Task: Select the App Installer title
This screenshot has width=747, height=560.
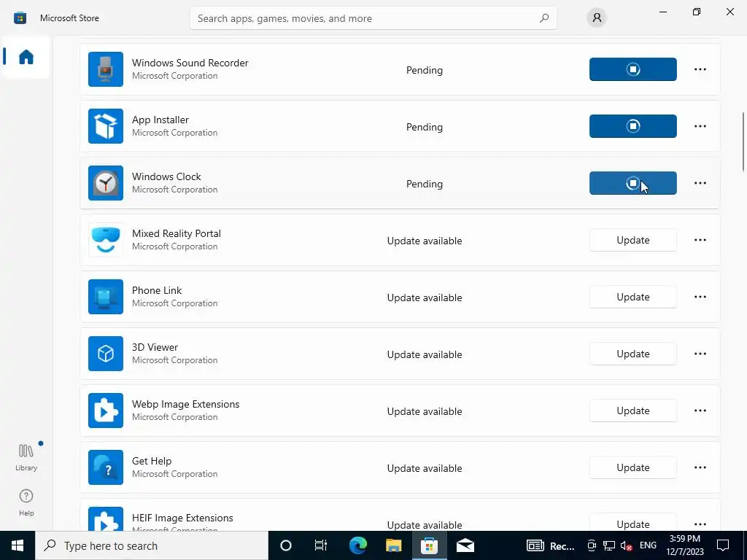Action: [160, 120]
